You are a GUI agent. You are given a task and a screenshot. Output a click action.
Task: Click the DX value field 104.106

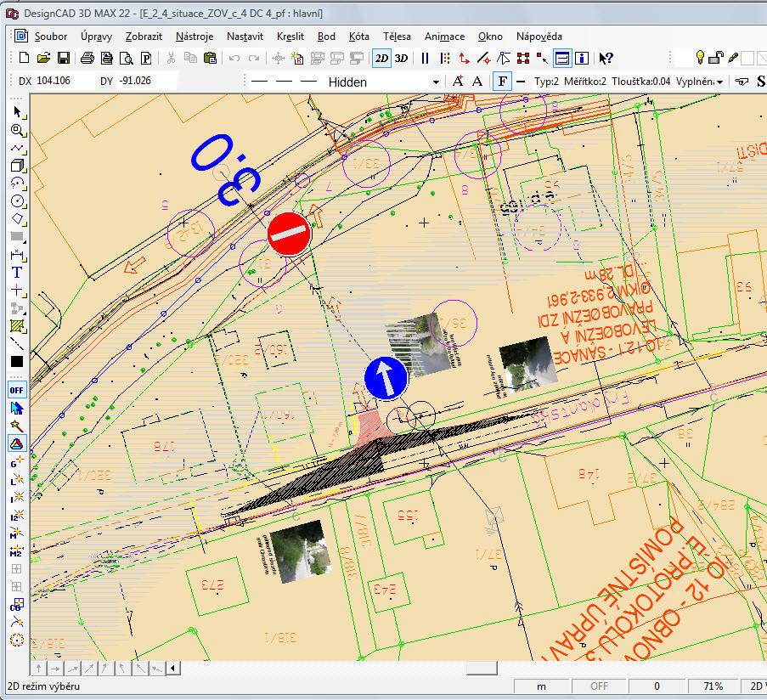tap(64, 81)
